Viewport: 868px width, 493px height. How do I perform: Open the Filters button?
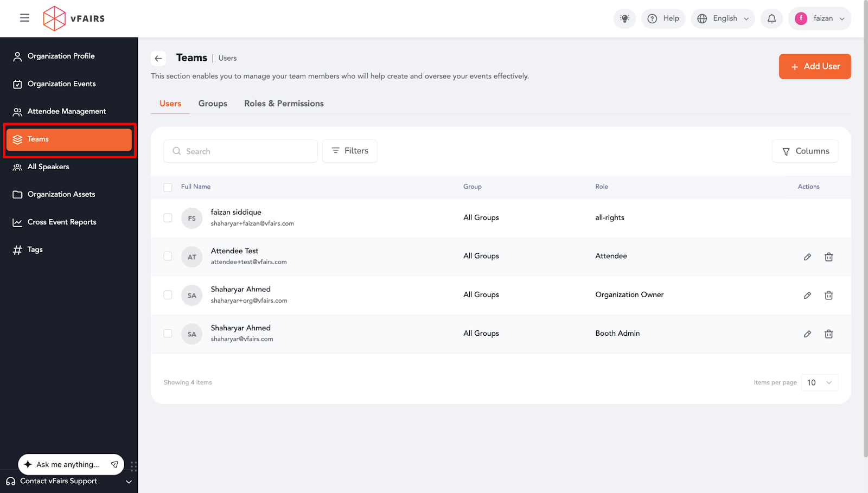[x=350, y=151]
